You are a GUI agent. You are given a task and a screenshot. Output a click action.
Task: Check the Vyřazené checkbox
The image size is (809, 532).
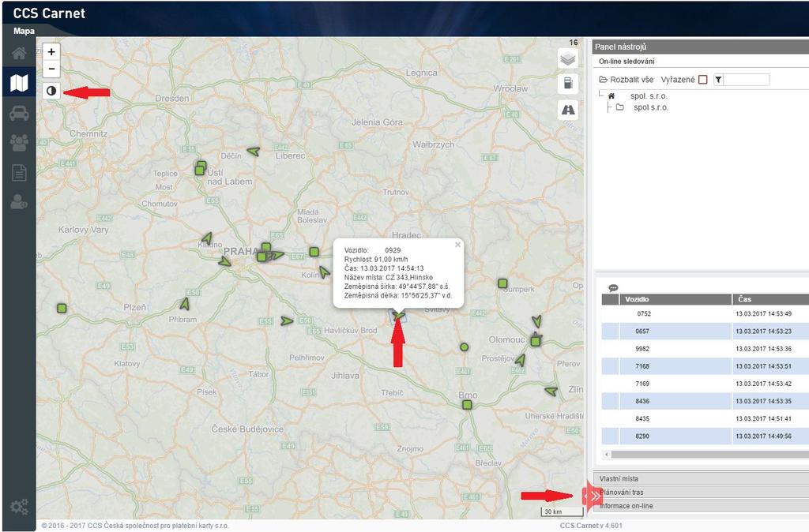pyautogui.click(x=702, y=80)
